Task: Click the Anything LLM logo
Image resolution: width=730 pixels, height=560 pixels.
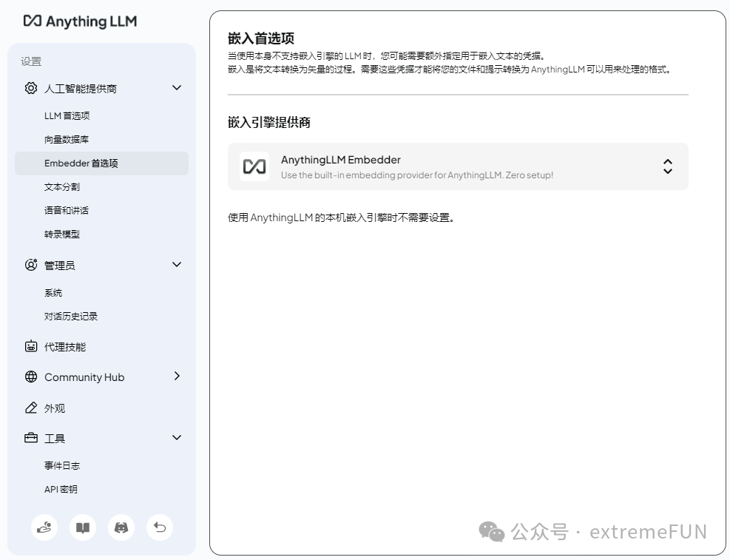Action: pos(80,21)
